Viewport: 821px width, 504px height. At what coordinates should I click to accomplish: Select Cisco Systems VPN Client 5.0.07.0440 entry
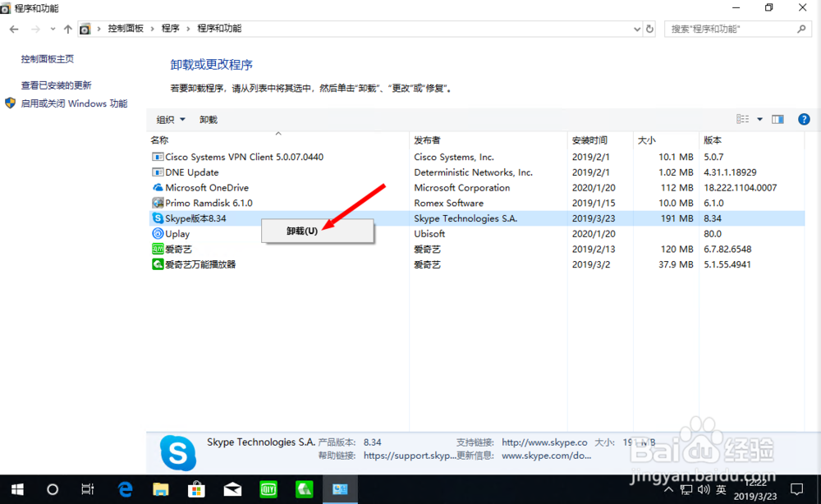[x=244, y=157]
